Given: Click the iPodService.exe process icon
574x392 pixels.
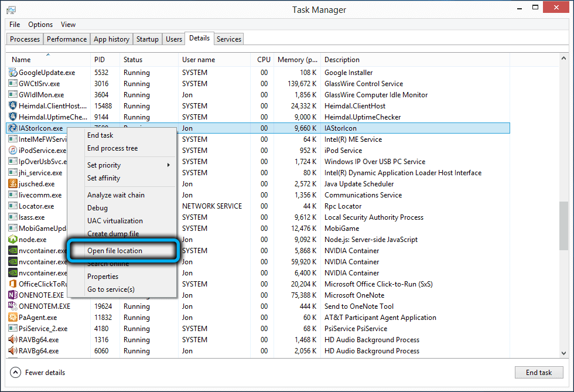Looking at the screenshot, I should pos(13,151).
